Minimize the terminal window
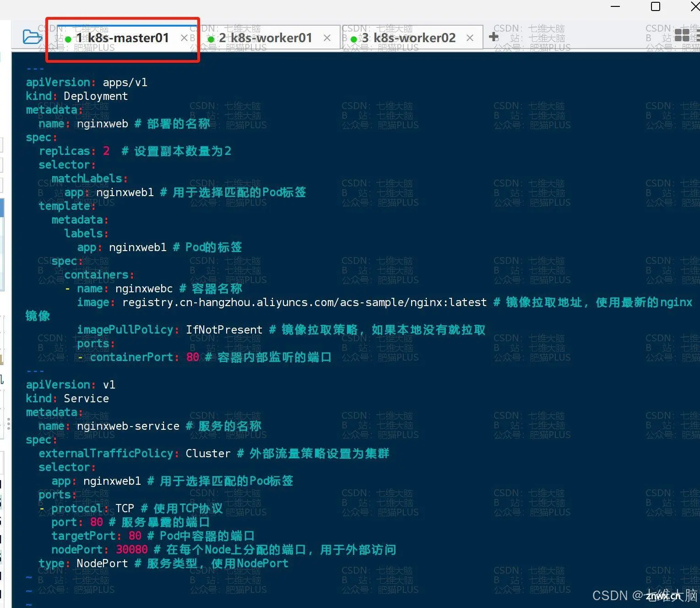700x608 pixels. click(615, 6)
